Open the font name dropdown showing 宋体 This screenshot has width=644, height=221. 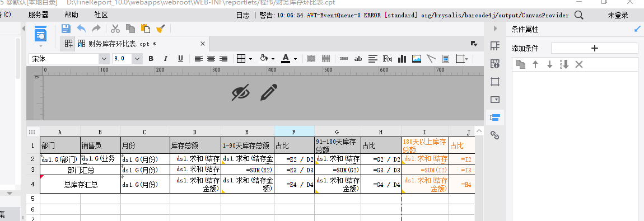click(x=69, y=59)
